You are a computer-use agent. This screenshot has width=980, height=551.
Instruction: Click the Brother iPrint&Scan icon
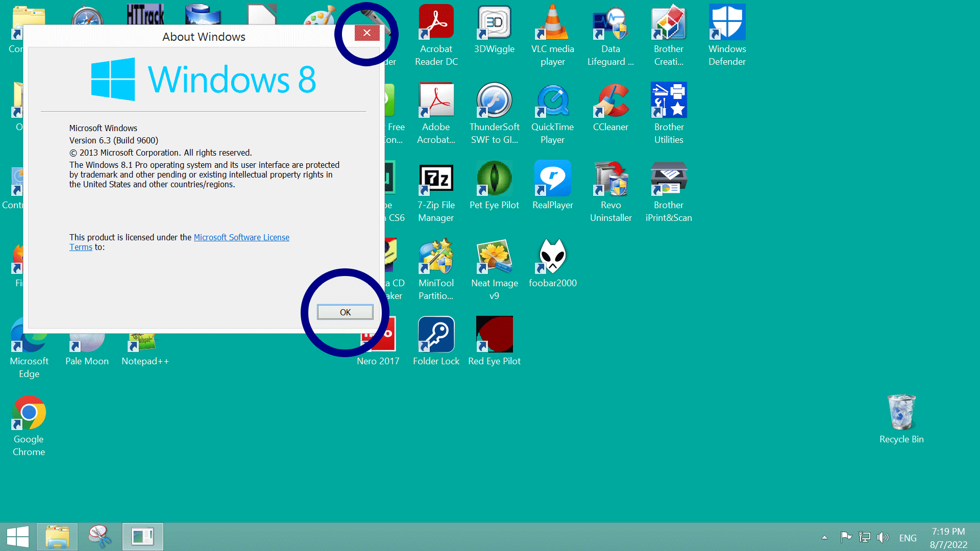coord(669,192)
